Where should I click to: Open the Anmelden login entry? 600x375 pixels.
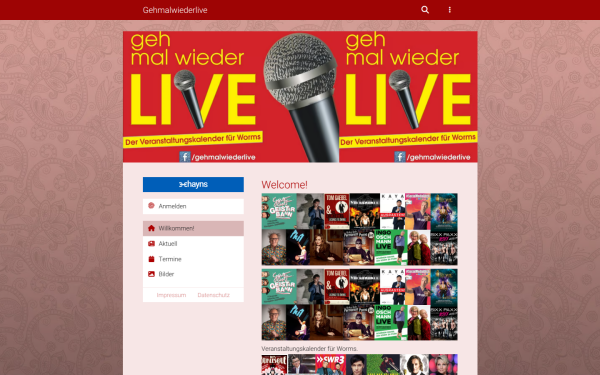point(193,206)
